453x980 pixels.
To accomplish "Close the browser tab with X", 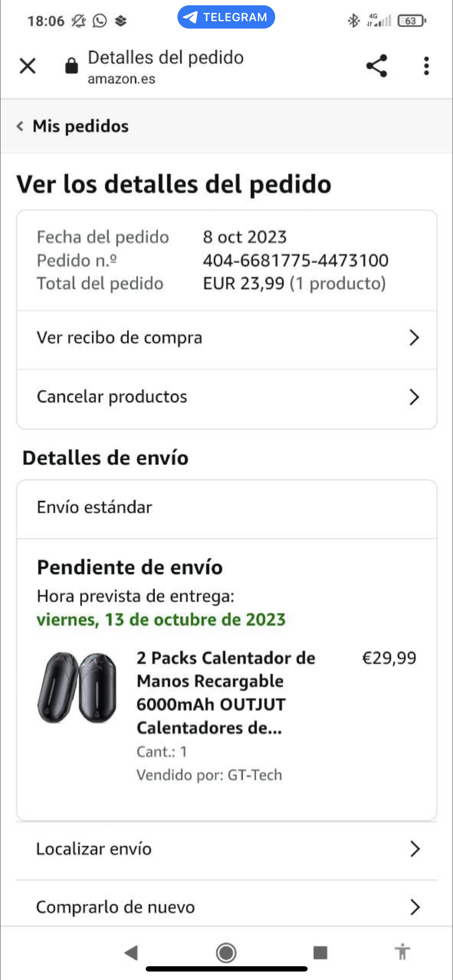I will 28,66.
